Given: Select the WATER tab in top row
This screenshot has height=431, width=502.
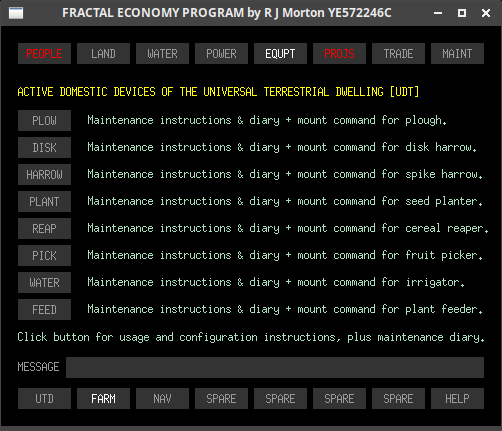Looking at the screenshot, I should pyautogui.click(x=162, y=53).
